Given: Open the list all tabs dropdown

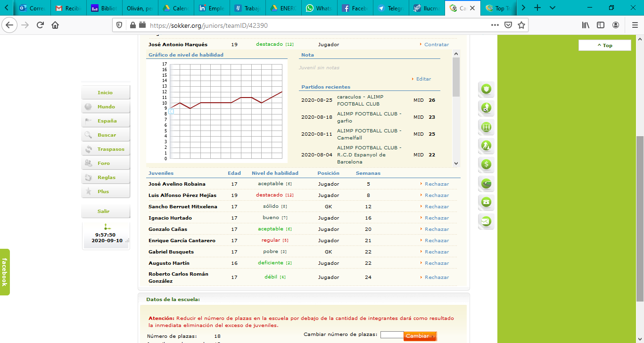Looking at the screenshot, I should [553, 8].
